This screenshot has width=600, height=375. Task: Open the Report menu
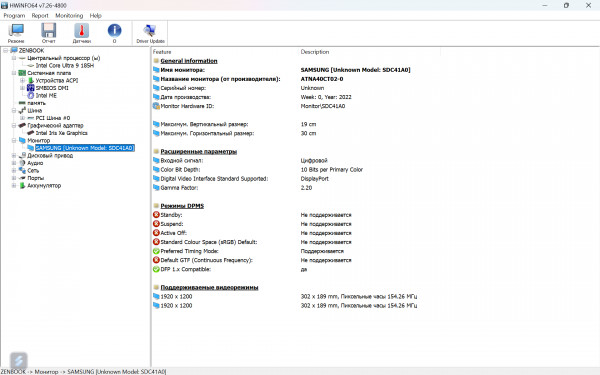(40, 16)
